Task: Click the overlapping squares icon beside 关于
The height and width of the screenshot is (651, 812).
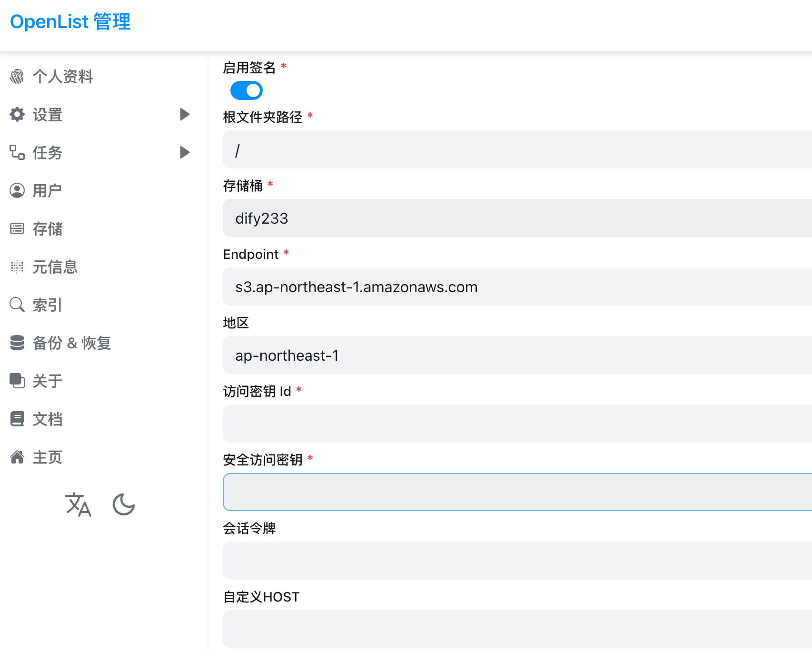Action: tap(17, 381)
